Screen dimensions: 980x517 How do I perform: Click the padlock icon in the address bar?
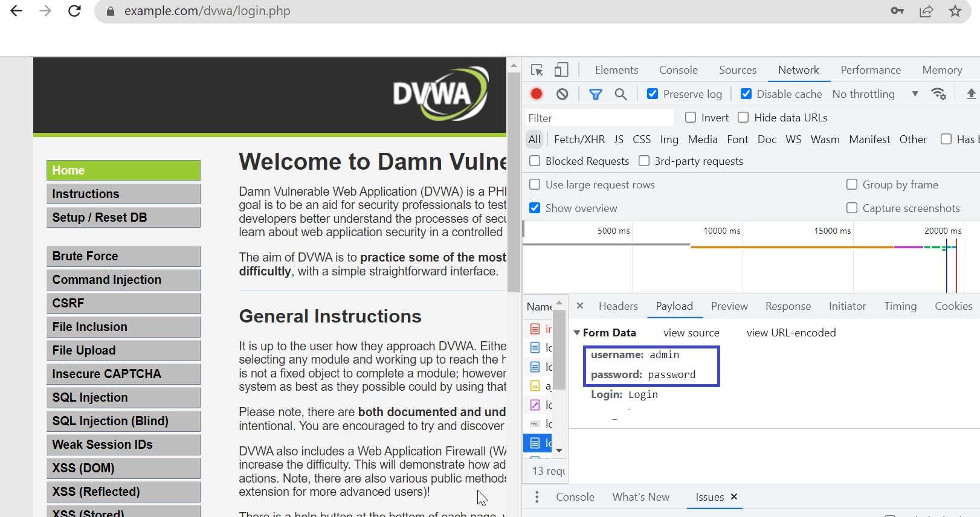(x=110, y=11)
